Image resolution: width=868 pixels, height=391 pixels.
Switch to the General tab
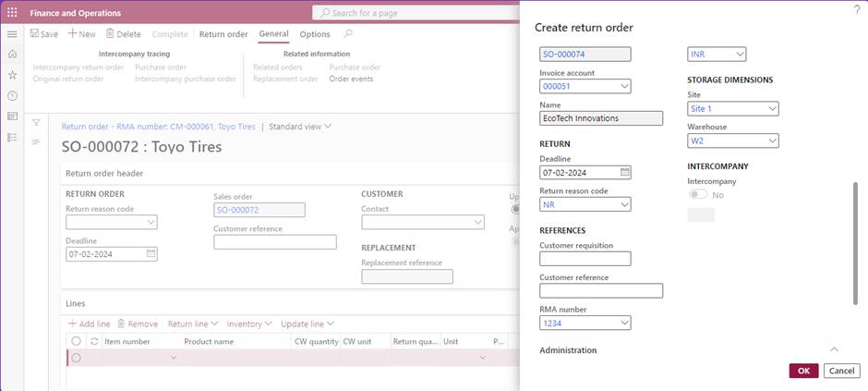pos(273,34)
